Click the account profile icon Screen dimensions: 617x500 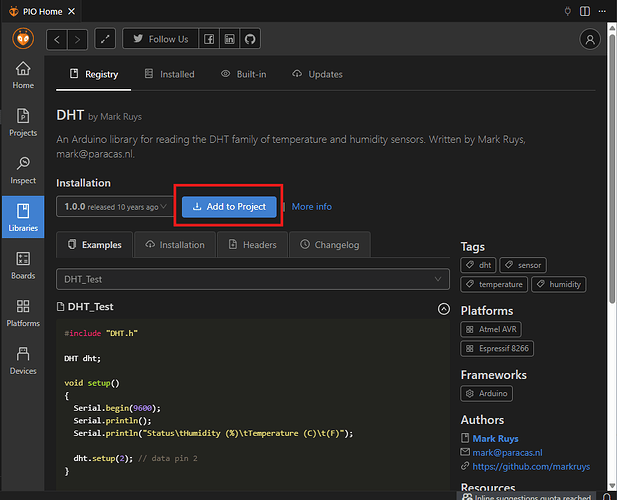click(590, 39)
